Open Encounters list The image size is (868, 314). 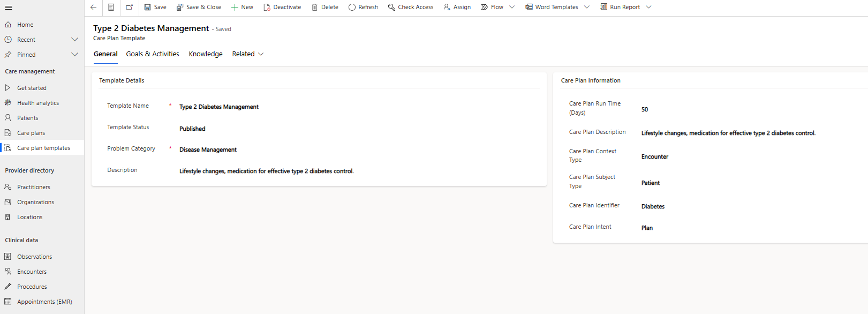click(x=42, y=272)
